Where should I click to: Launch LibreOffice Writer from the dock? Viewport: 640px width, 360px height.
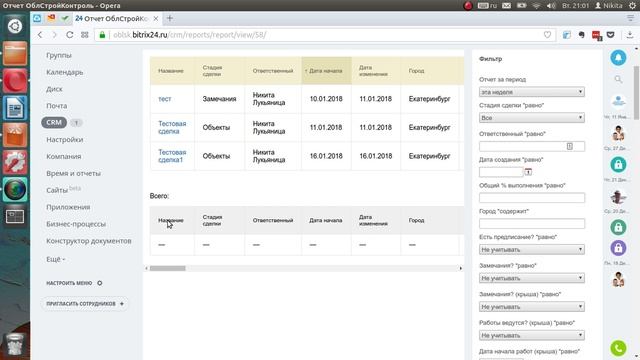point(15,108)
